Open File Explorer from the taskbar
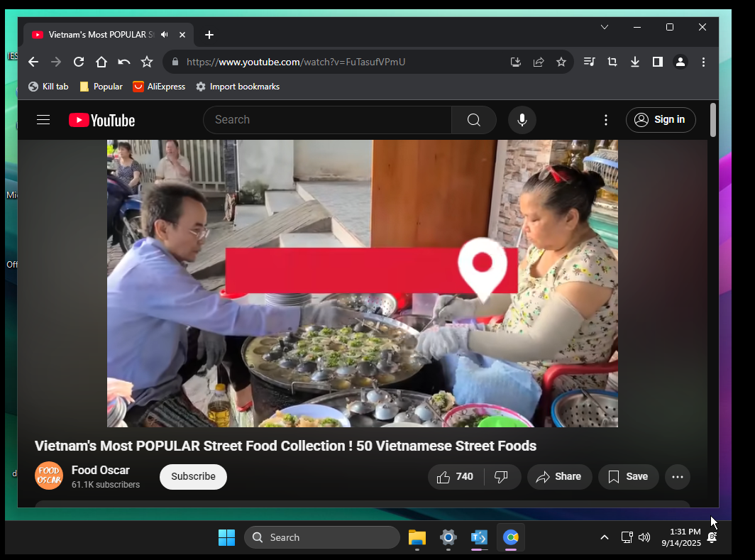The width and height of the screenshot is (755, 560). click(417, 537)
